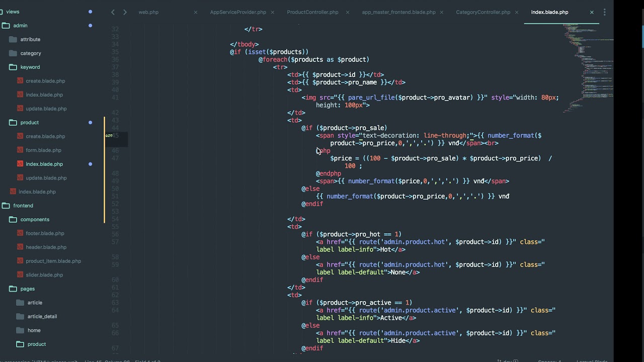Collapse the frontend folder
The image size is (644, 362).
coord(23,206)
